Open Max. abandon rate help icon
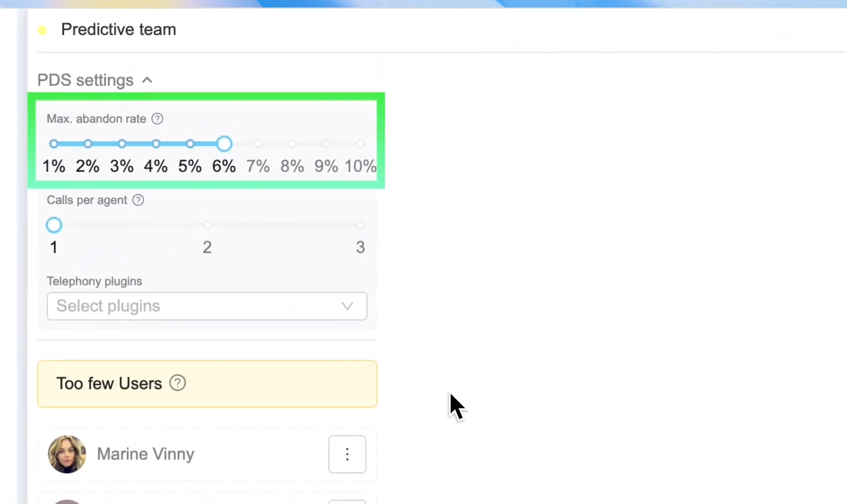 tap(157, 119)
